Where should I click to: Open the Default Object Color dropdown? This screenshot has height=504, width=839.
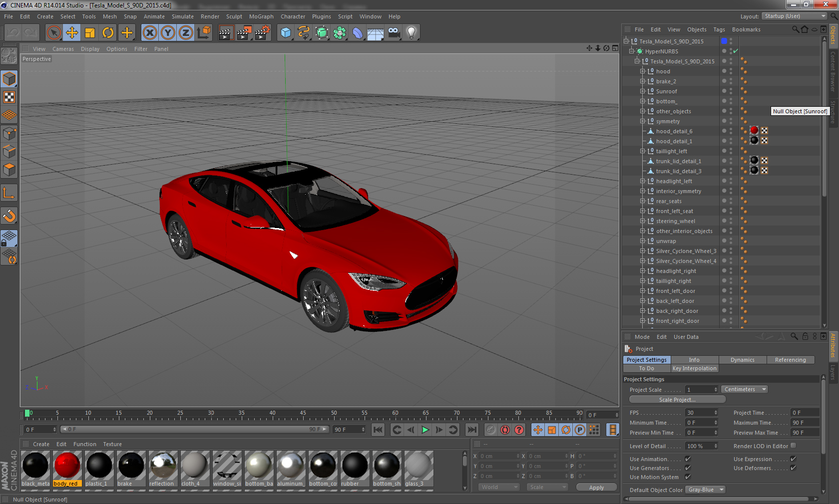pos(705,490)
